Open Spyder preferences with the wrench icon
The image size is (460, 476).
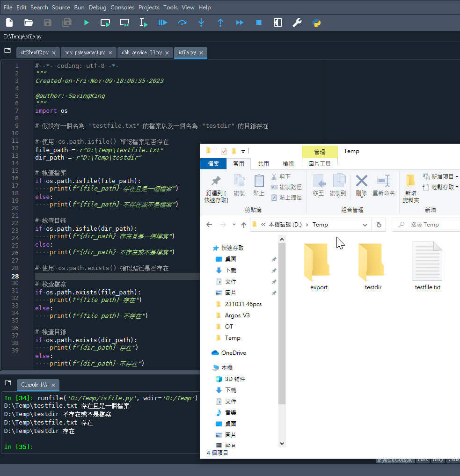click(297, 22)
